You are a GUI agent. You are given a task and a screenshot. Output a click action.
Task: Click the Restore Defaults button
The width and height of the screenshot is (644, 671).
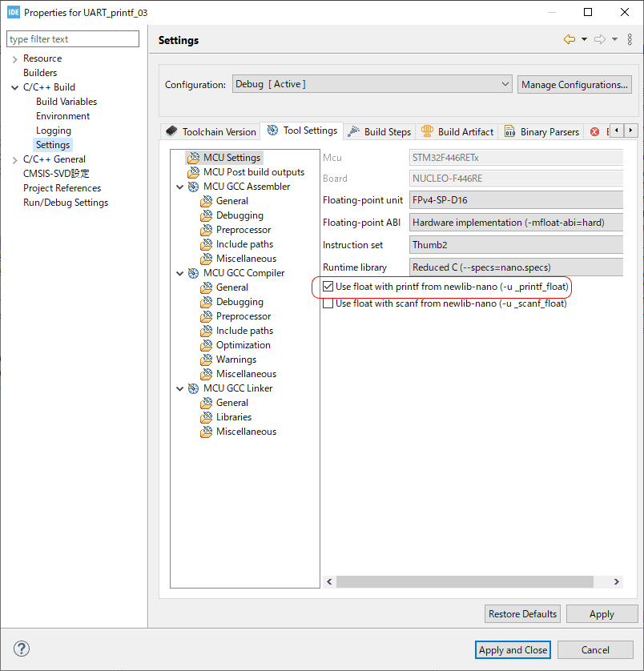pos(522,614)
